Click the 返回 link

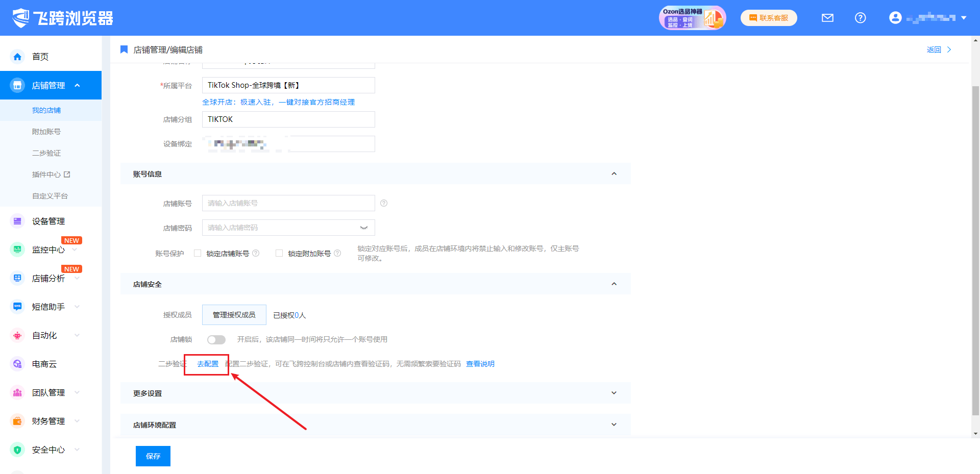939,49
